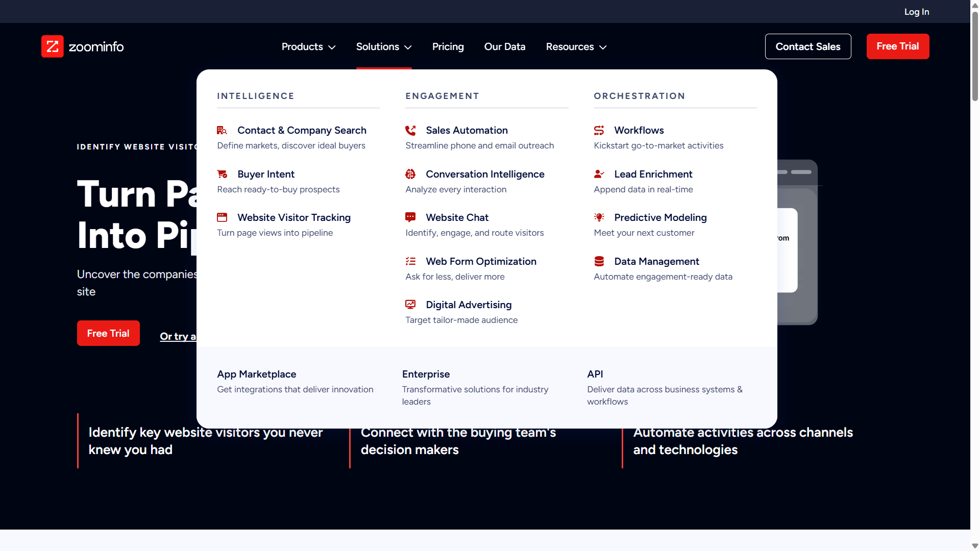This screenshot has width=980, height=551.
Task: Click 'Append data in real-time' text
Action: click(x=643, y=189)
